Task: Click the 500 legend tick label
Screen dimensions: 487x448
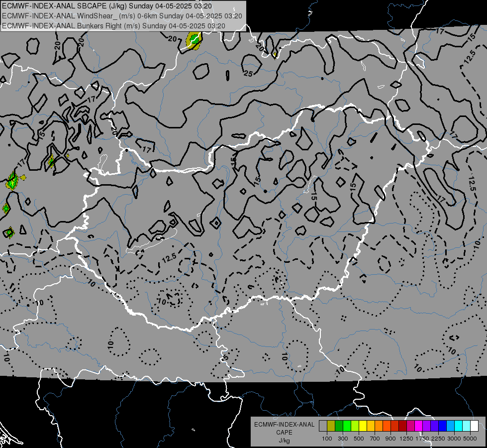Action: coord(359,439)
